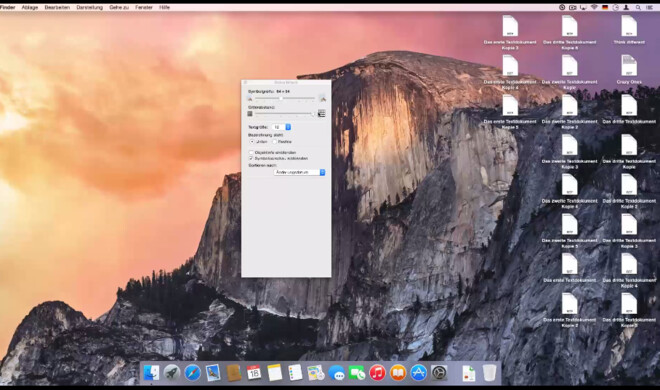
Task: Open the Darstellung menu
Action: (x=90, y=7)
